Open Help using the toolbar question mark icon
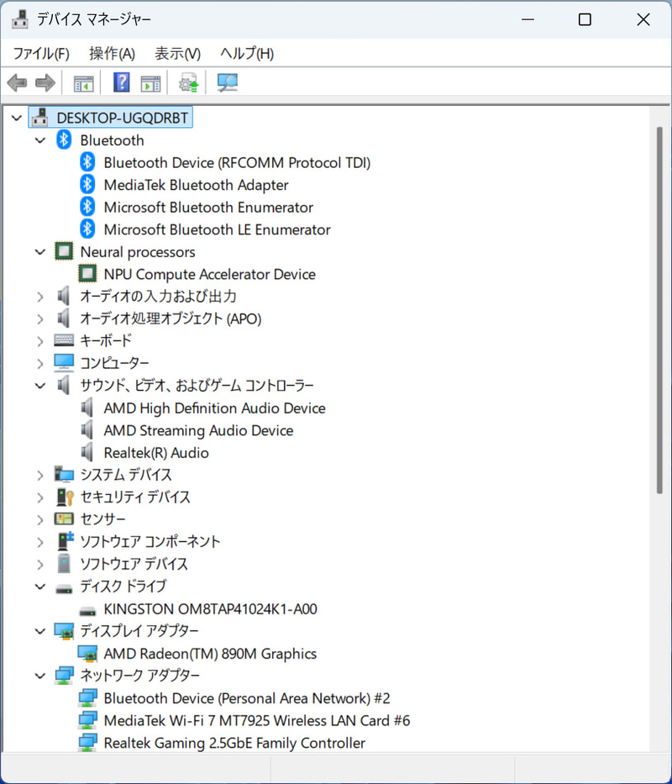672x784 pixels. coord(121,82)
